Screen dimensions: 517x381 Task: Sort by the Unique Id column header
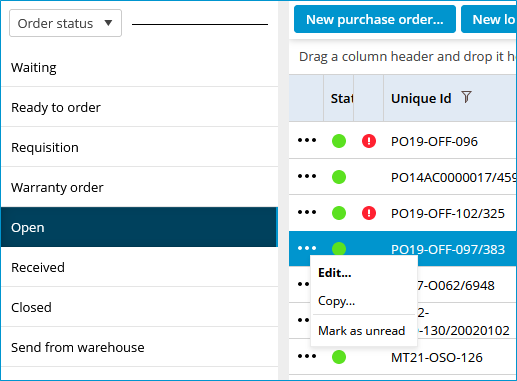pos(421,98)
